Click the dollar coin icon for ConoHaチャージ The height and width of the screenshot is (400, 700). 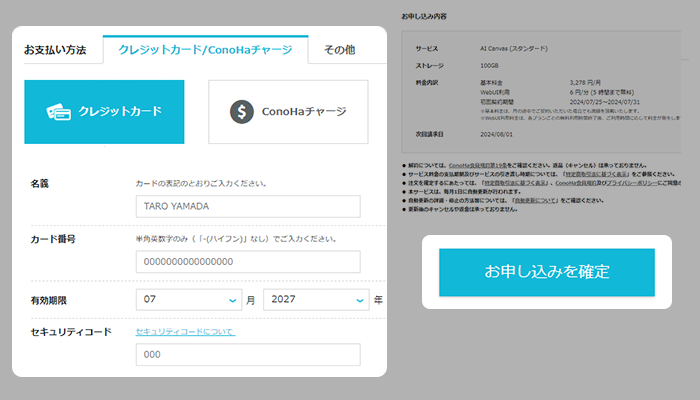pos(242,112)
